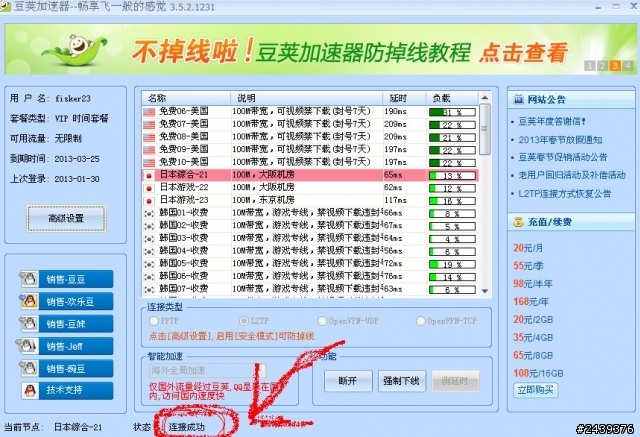
Task: Click the 不掉线啦 tutorial banner
Action: 320,49
